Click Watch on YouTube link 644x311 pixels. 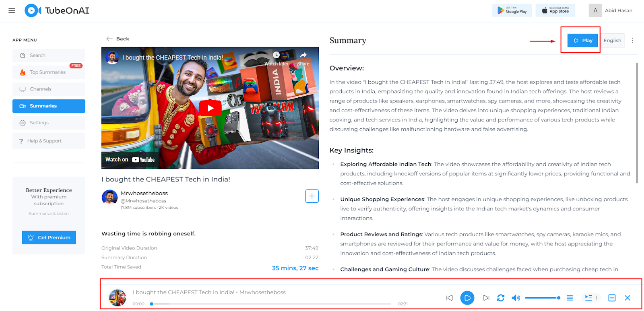pos(130,160)
